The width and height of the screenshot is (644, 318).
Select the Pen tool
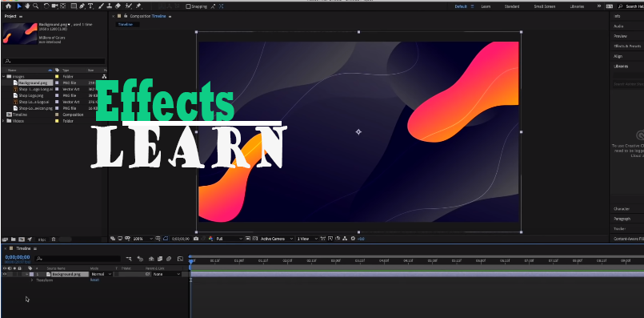click(x=82, y=6)
